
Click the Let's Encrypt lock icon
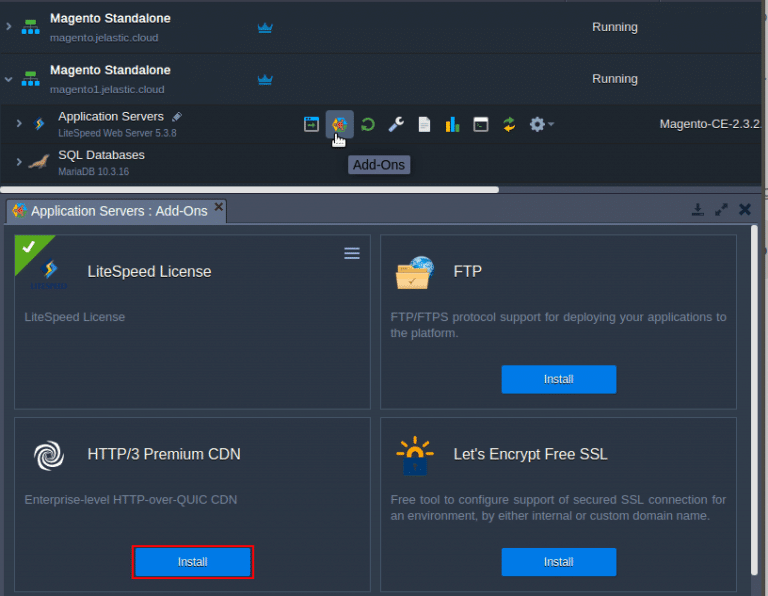(415, 455)
